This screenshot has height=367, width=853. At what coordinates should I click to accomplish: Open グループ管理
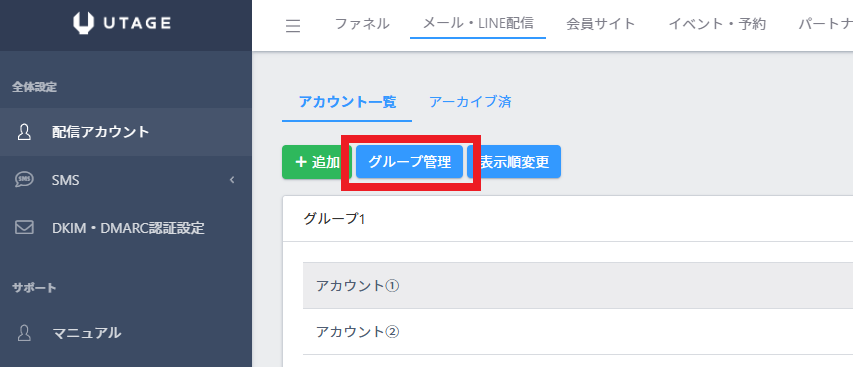(x=410, y=162)
